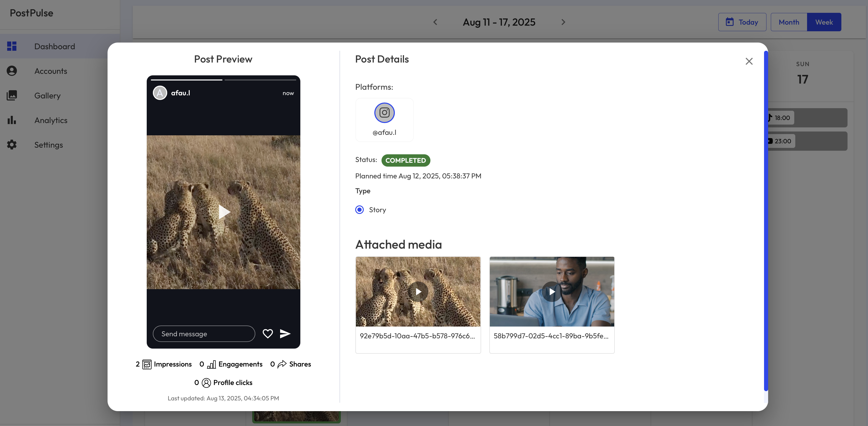Click the Send message field
This screenshot has width=868, height=426.
204,334
